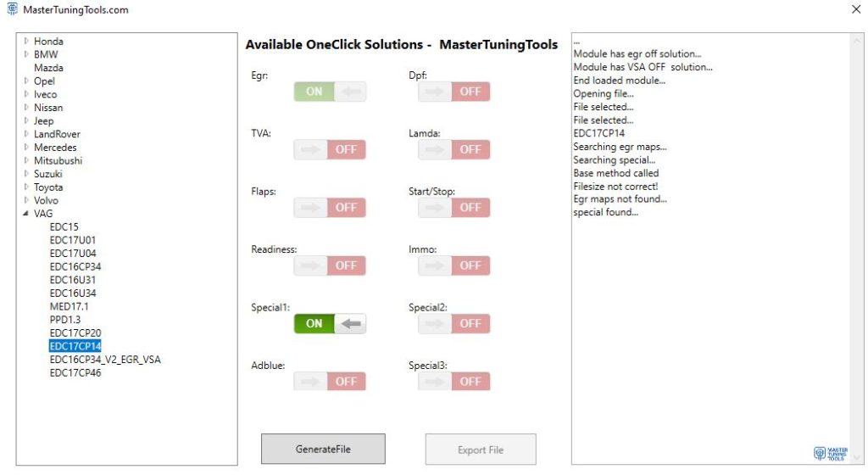The image size is (868, 475).
Task: Select EDC17CP20 in the VAG list
Action: click(x=75, y=332)
